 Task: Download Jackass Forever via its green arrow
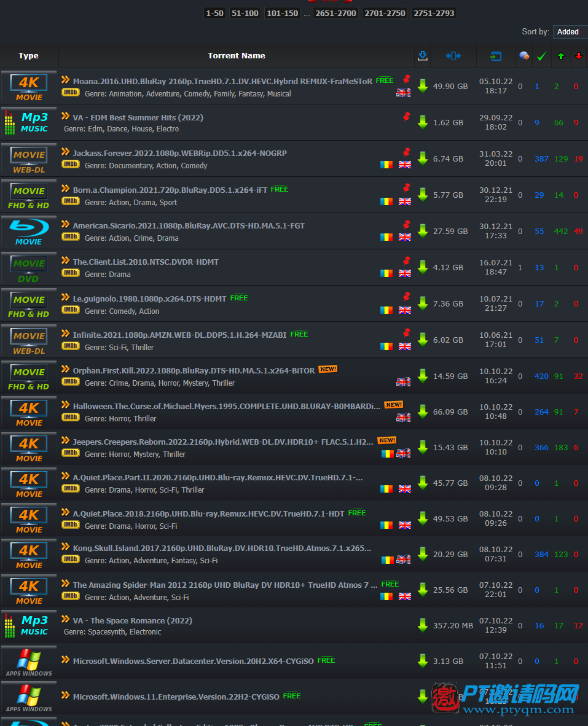coord(422,158)
